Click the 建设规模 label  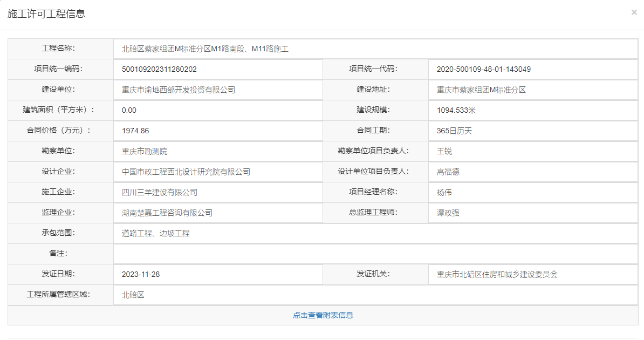pyautogui.click(x=373, y=110)
